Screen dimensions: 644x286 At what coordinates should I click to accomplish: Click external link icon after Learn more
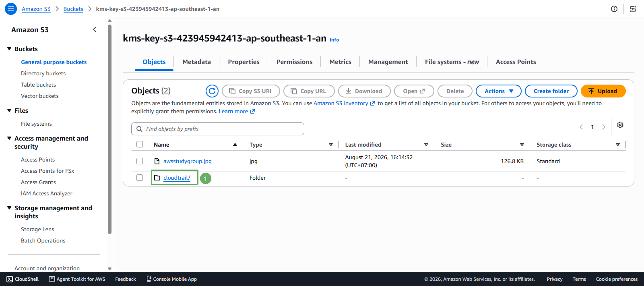tap(253, 112)
